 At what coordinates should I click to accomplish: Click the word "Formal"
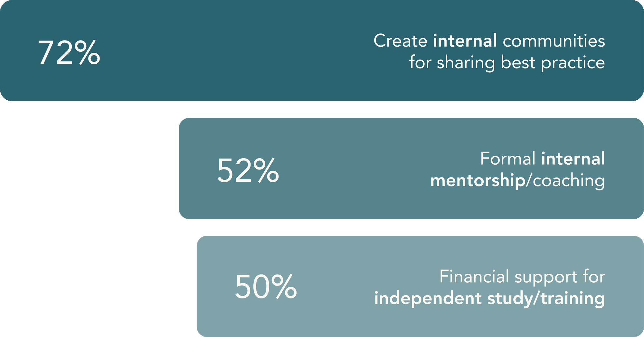508,159
